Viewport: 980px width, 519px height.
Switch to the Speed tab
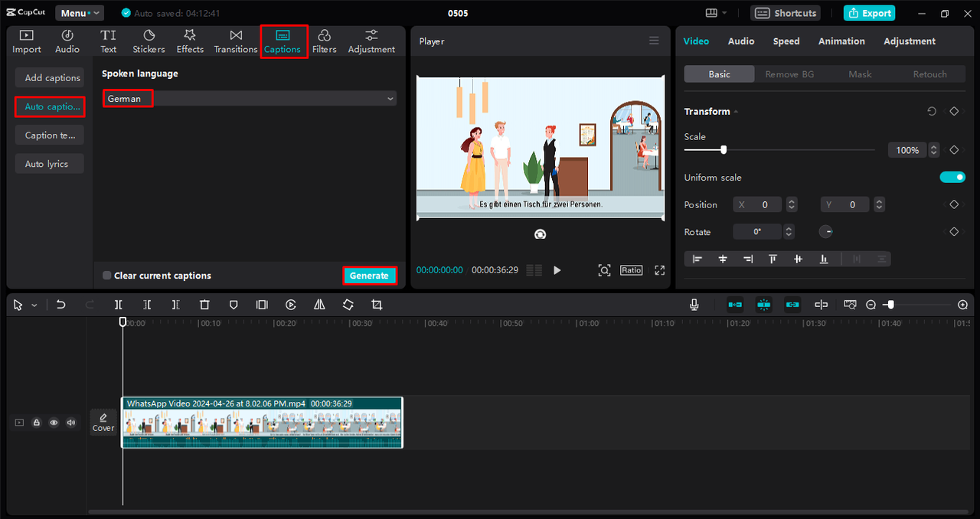(x=786, y=41)
